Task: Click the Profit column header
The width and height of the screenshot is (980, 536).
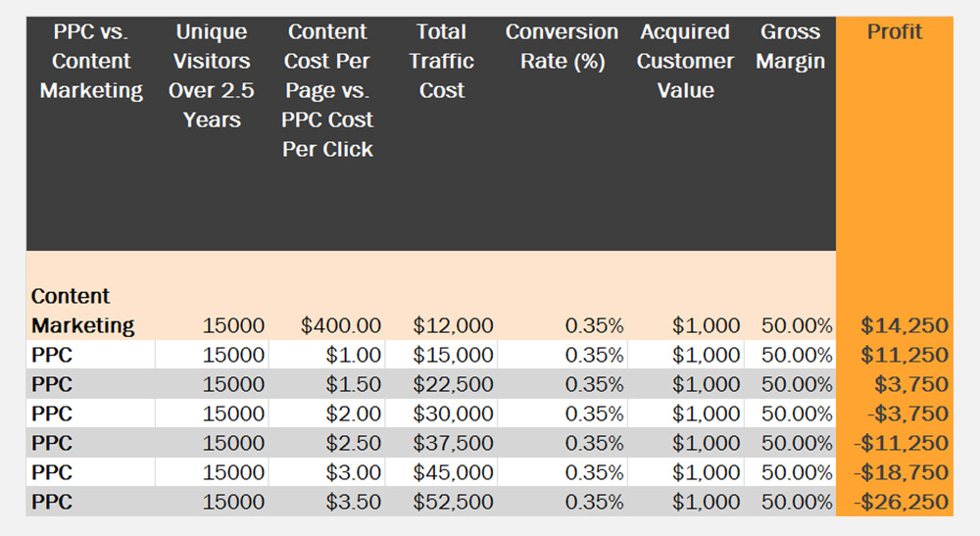Action: tap(894, 32)
